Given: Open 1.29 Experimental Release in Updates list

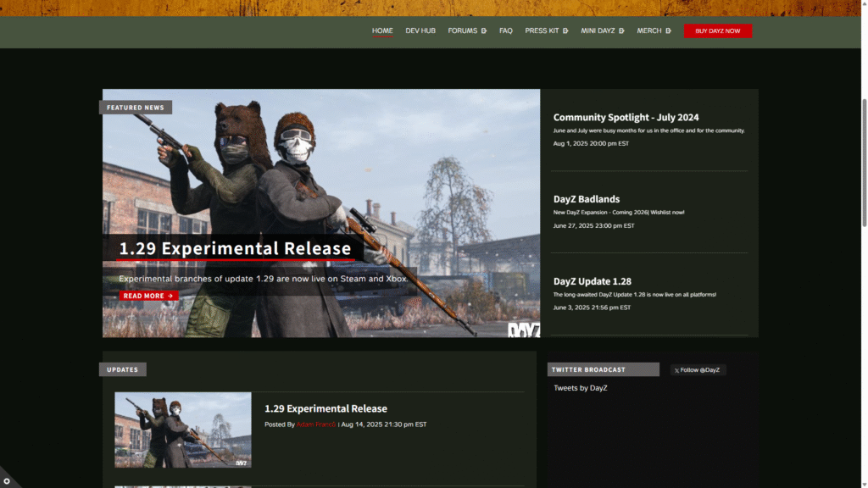Looking at the screenshot, I should pyautogui.click(x=325, y=408).
